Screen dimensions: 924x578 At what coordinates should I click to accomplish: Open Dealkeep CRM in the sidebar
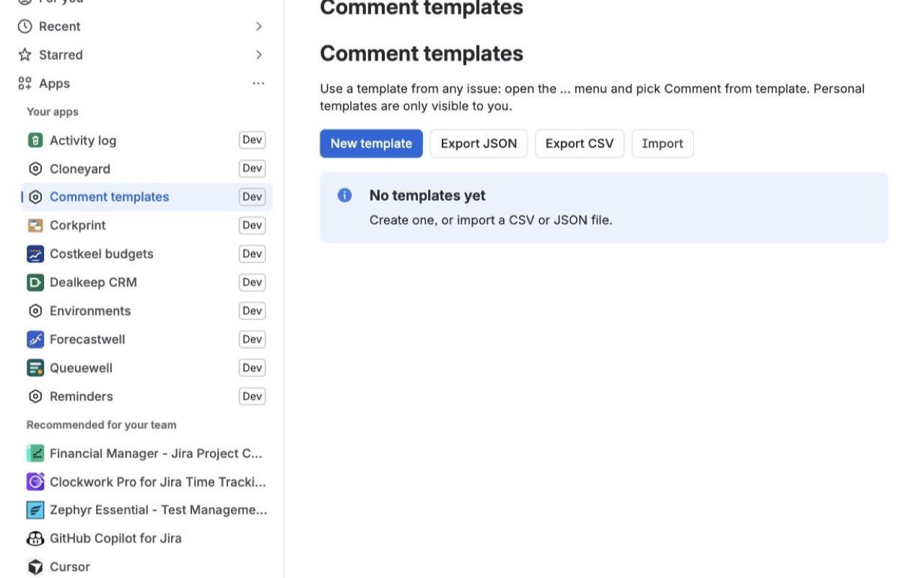pos(147,282)
